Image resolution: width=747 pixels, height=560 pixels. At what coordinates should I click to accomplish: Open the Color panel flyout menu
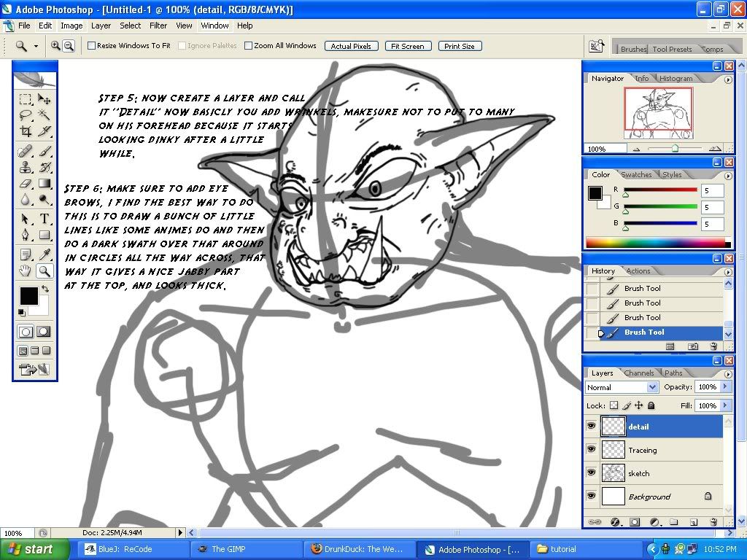click(728, 176)
